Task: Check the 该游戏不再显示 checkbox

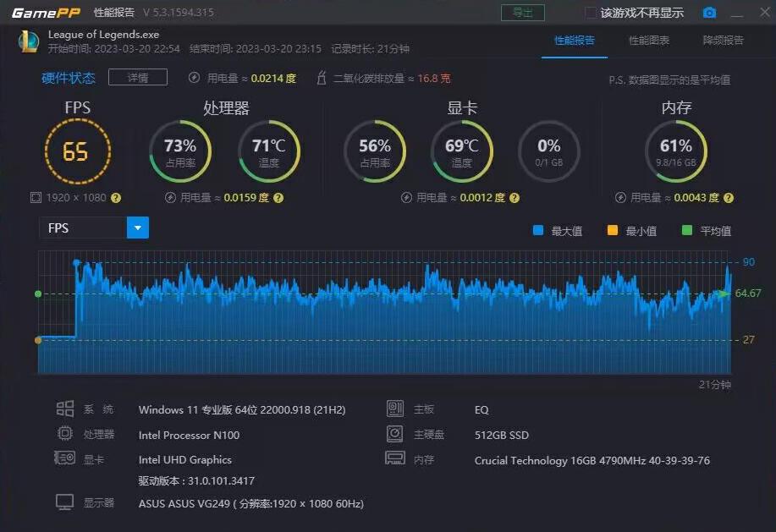Action: (590, 12)
